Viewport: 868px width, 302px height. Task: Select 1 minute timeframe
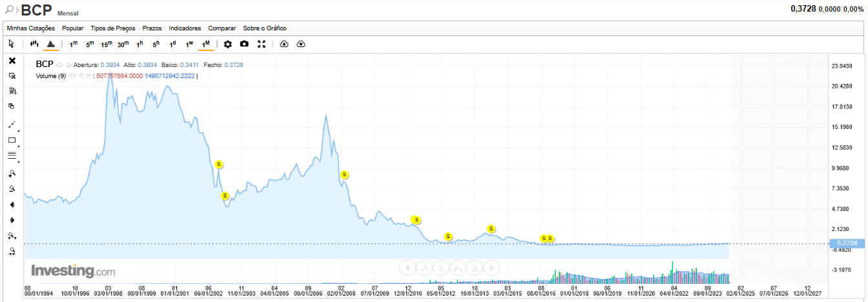[74, 44]
